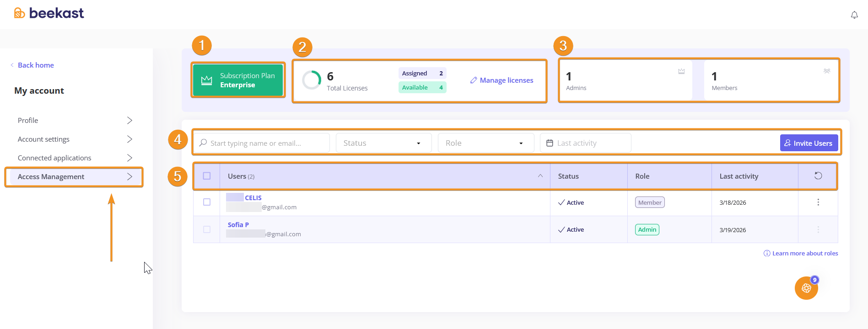Click the licenses progress ring icon

point(312,80)
